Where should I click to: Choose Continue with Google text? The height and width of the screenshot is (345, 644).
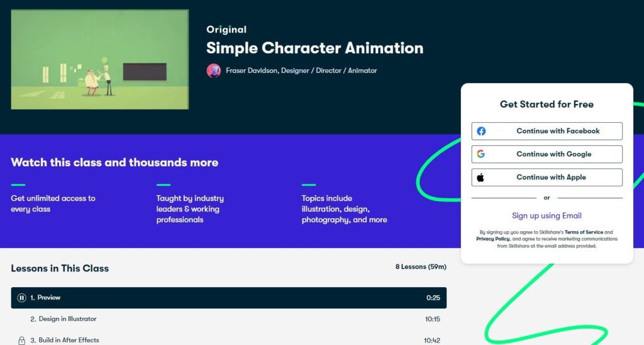tap(553, 154)
